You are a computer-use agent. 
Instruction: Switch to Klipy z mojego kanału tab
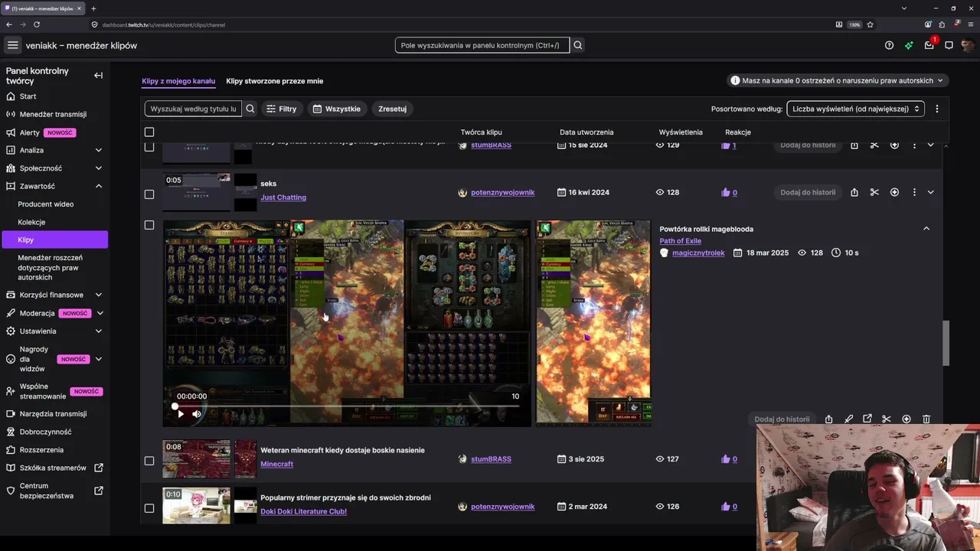click(x=178, y=81)
